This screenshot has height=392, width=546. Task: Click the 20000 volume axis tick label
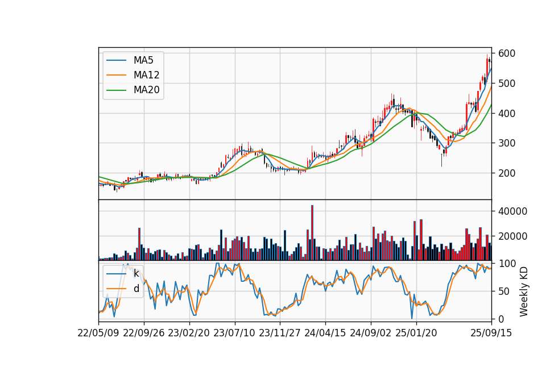pyautogui.click(x=512, y=236)
